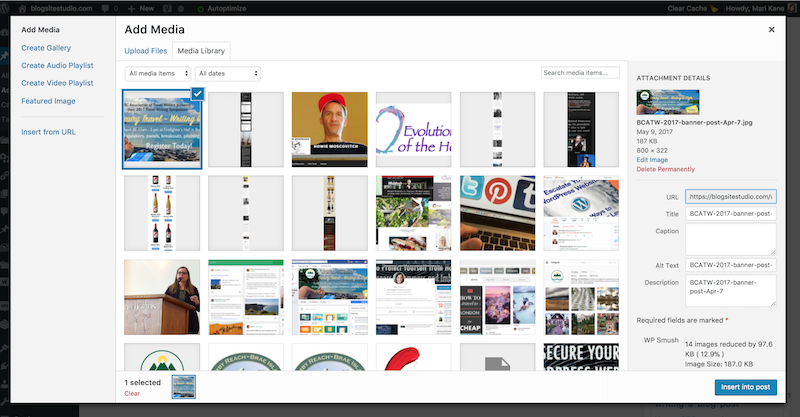
Task: Click the WordPress home icon in admin bar
Action: [x=22, y=8]
